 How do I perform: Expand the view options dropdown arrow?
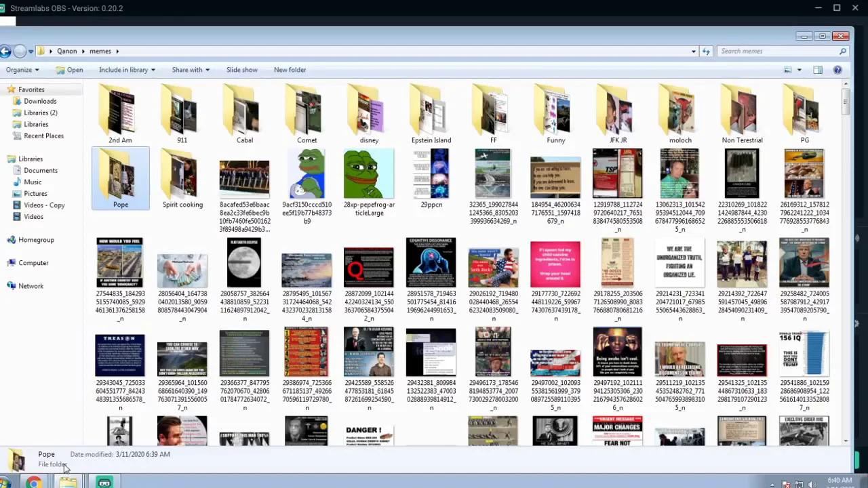click(x=799, y=70)
